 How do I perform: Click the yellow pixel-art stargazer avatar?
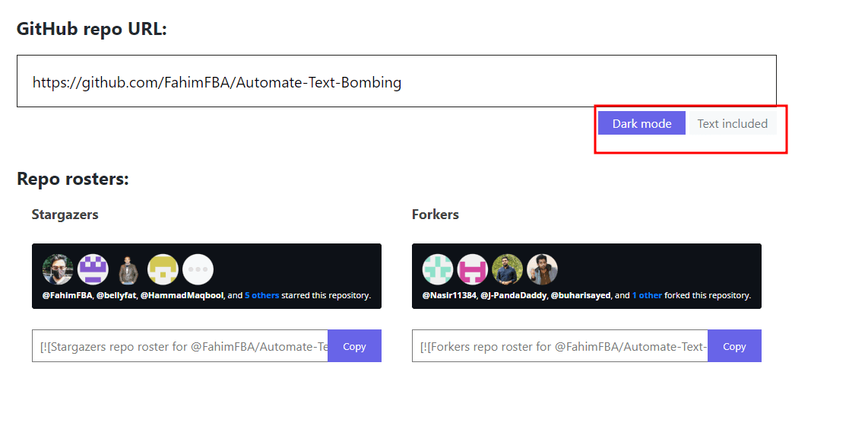pyautogui.click(x=163, y=269)
